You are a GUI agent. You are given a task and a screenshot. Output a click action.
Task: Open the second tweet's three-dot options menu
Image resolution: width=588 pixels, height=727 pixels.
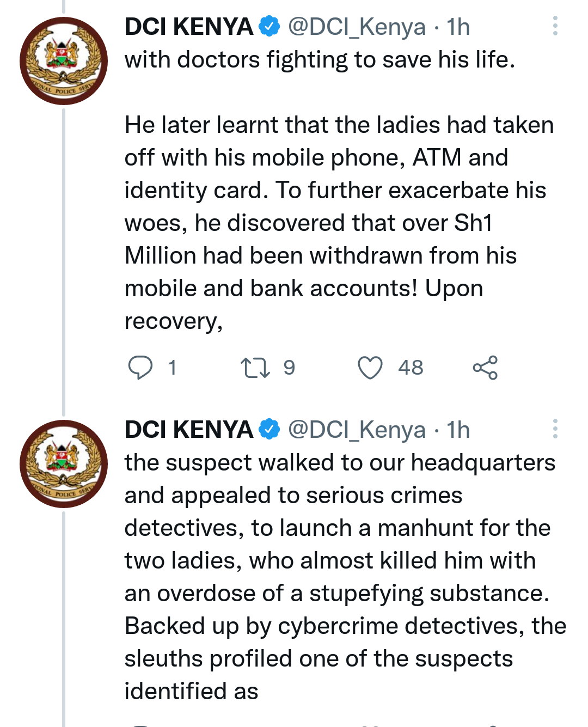[555, 429]
